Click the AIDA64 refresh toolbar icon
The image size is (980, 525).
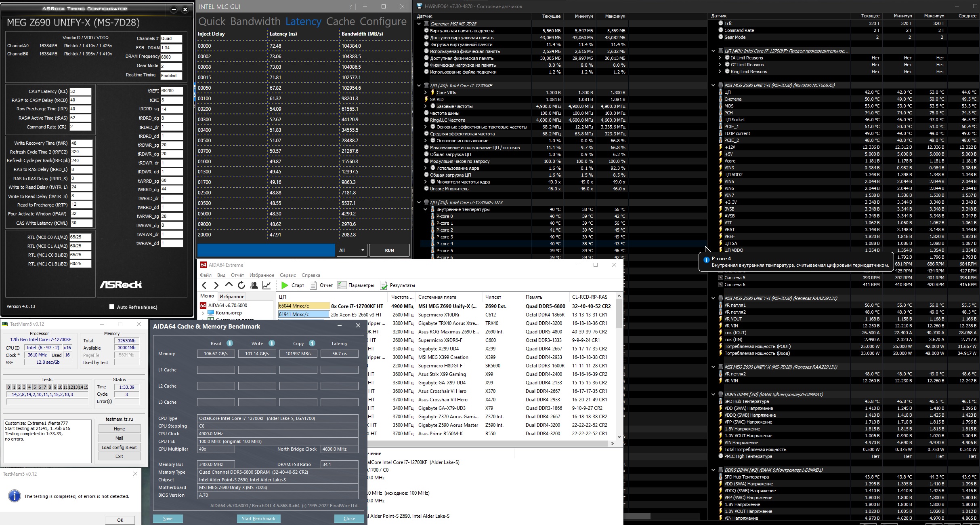(x=241, y=285)
